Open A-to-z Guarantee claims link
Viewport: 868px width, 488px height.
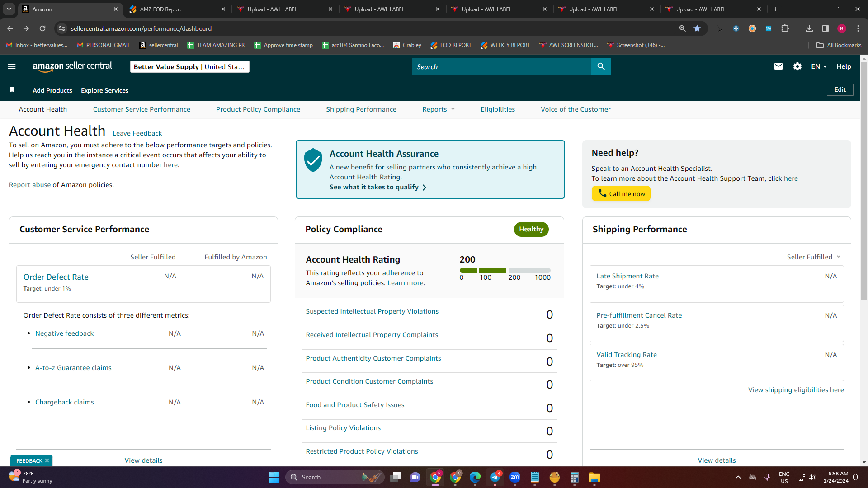coord(73,368)
